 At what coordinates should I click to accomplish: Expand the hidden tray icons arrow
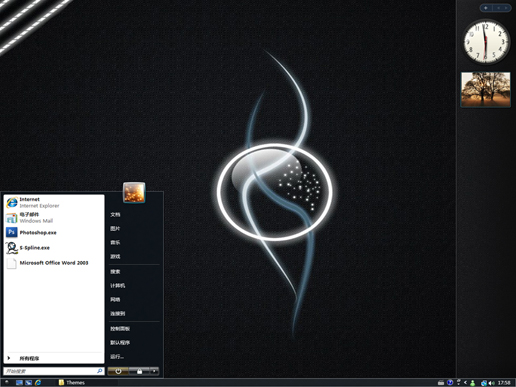click(465, 383)
